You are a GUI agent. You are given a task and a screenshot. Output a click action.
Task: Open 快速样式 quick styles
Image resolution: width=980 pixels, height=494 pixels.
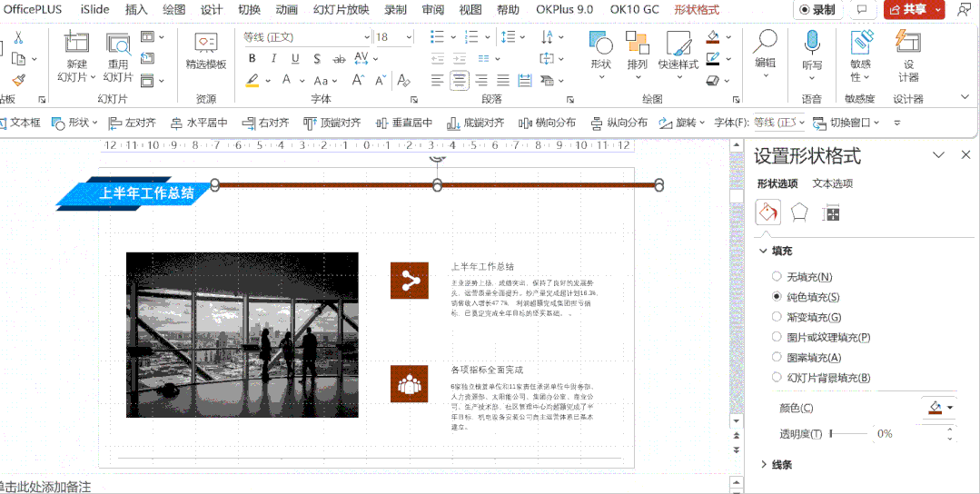[x=678, y=54]
